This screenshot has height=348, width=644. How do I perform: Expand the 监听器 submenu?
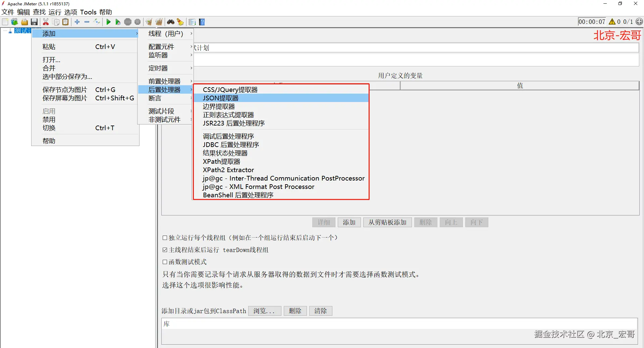coord(166,55)
